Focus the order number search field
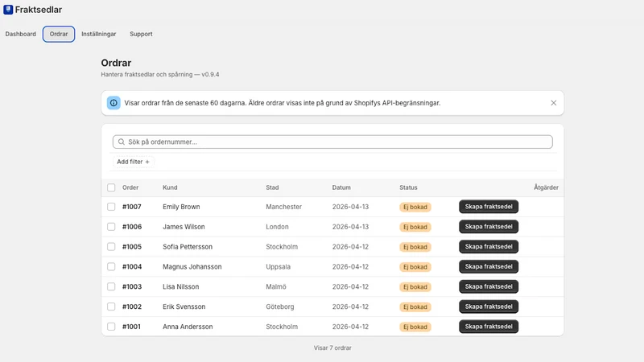 click(332, 142)
